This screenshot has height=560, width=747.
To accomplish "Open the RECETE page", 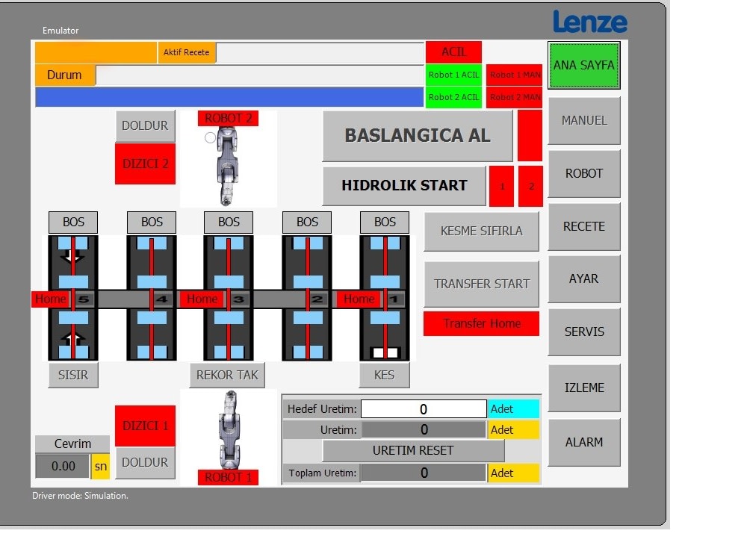I will [x=583, y=226].
